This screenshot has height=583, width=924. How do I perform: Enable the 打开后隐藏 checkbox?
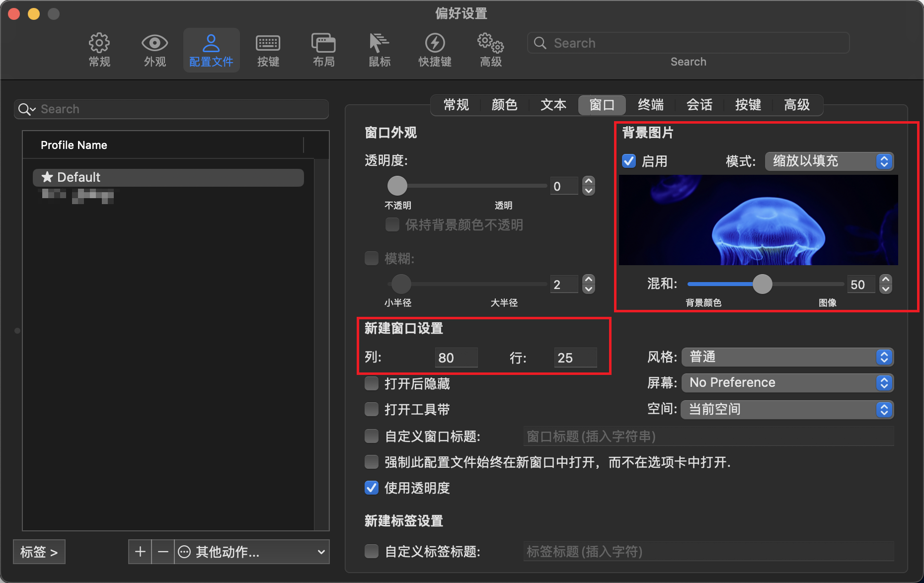(372, 383)
